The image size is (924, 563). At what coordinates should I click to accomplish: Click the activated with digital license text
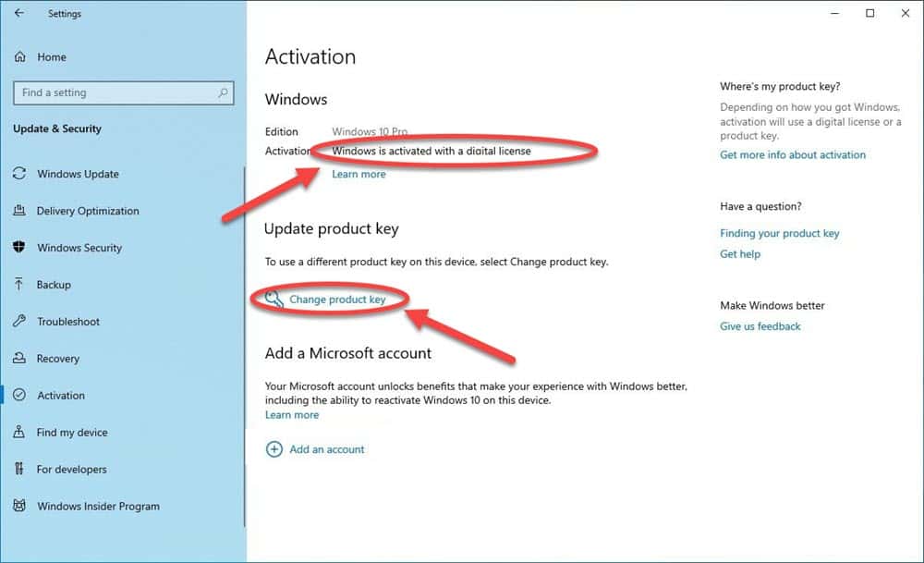tap(432, 151)
